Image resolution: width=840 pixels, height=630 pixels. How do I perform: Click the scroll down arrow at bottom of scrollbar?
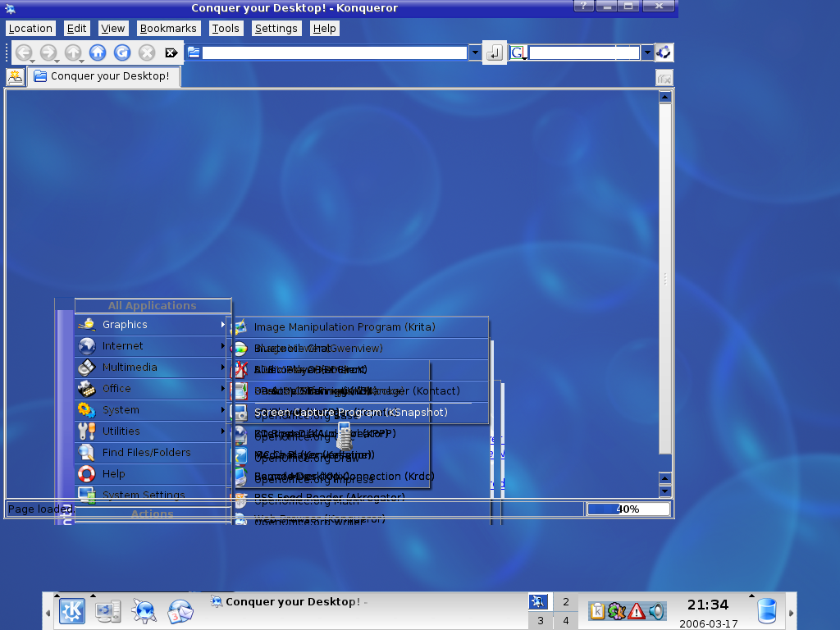[x=664, y=491]
